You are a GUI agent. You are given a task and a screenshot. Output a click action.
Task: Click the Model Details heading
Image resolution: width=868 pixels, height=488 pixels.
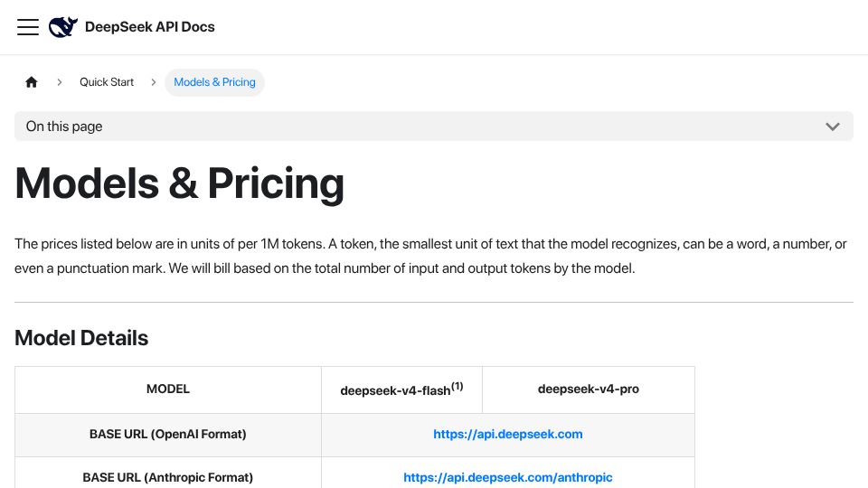pyautogui.click(x=81, y=338)
